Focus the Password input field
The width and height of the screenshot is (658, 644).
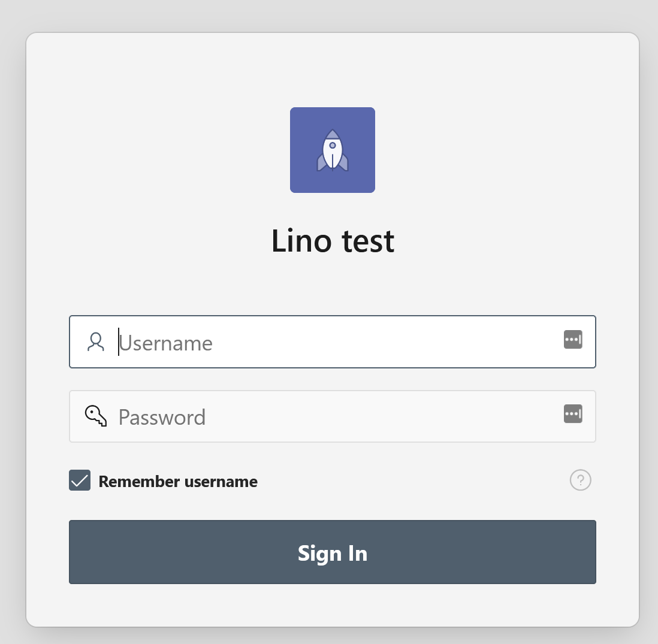[x=336, y=416]
